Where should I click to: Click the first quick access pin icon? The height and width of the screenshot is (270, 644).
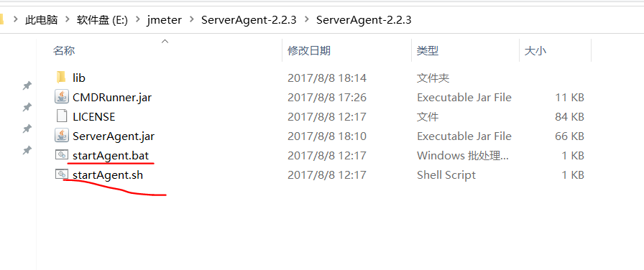click(x=27, y=85)
